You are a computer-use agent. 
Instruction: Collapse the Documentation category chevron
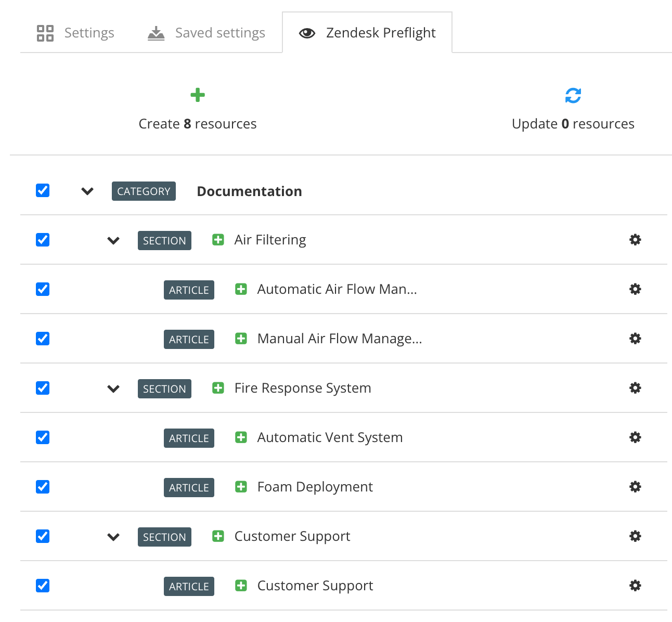(87, 191)
